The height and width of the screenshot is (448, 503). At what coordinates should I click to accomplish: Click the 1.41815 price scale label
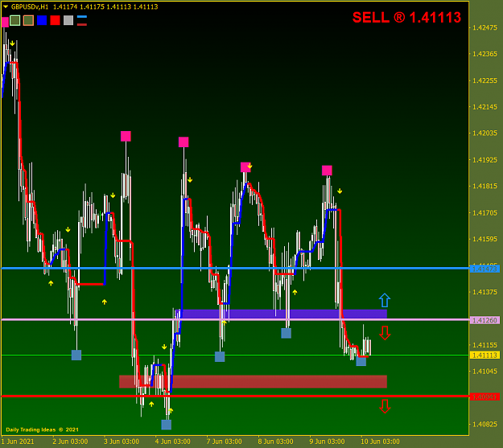click(484, 186)
